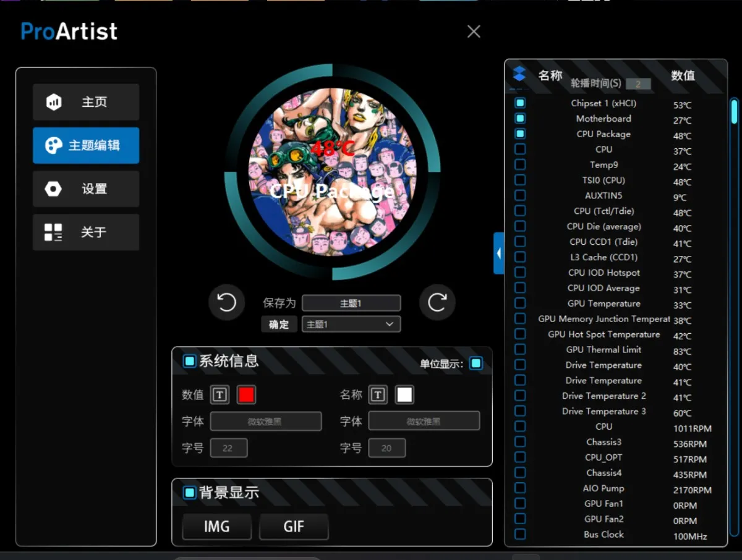Uncheck the Motherboard sensor checkbox
The width and height of the screenshot is (742, 560).
point(520,118)
